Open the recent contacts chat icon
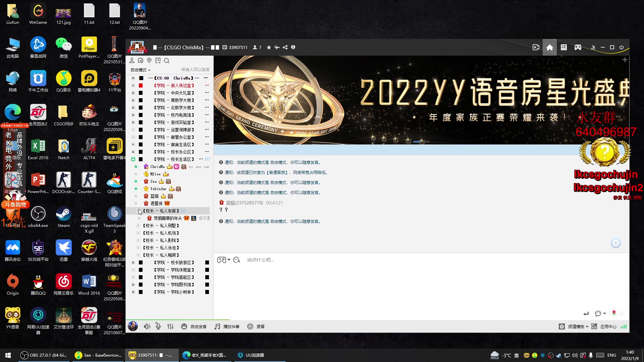Viewport: 644px width, 362px height. [141, 60]
